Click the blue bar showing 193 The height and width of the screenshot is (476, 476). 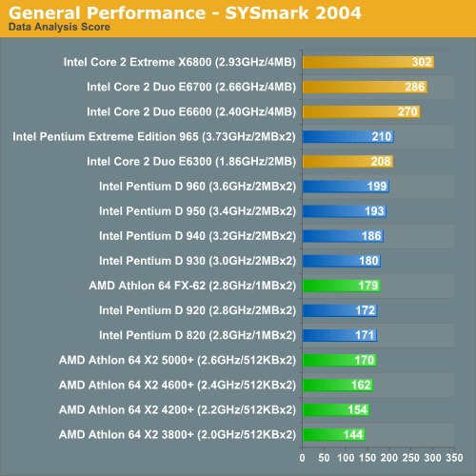tap(345, 211)
